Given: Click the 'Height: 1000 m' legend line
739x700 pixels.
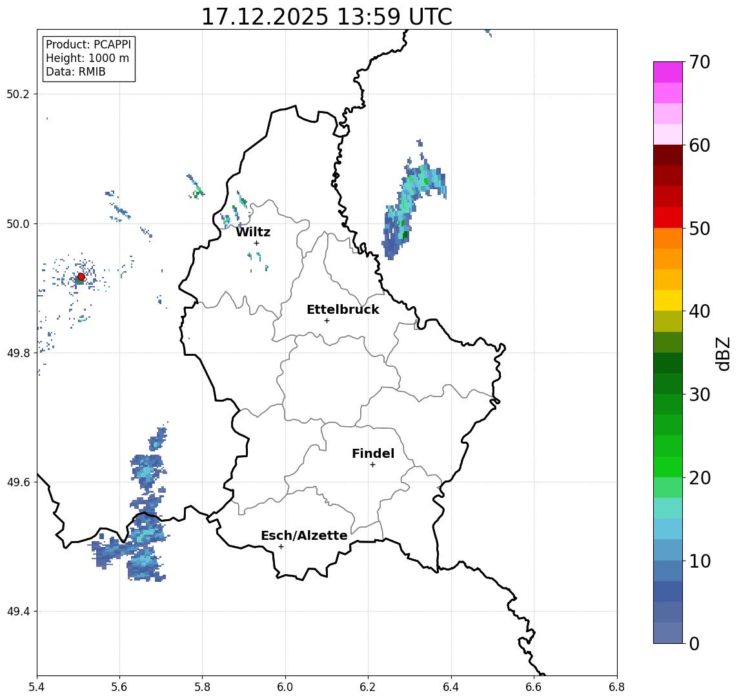Looking at the screenshot, I should click(x=87, y=58).
